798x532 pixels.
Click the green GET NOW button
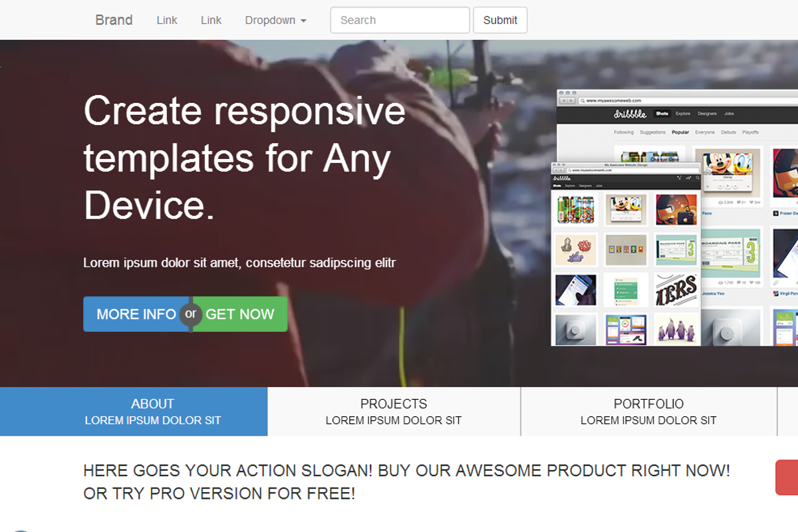(240, 314)
